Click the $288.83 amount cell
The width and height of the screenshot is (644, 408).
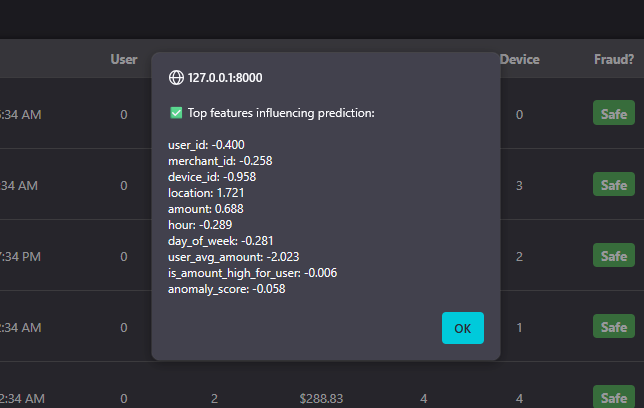(321, 399)
